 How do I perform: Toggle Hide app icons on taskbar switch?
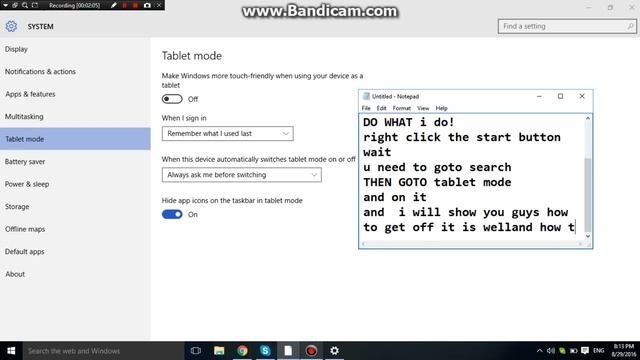click(x=172, y=214)
